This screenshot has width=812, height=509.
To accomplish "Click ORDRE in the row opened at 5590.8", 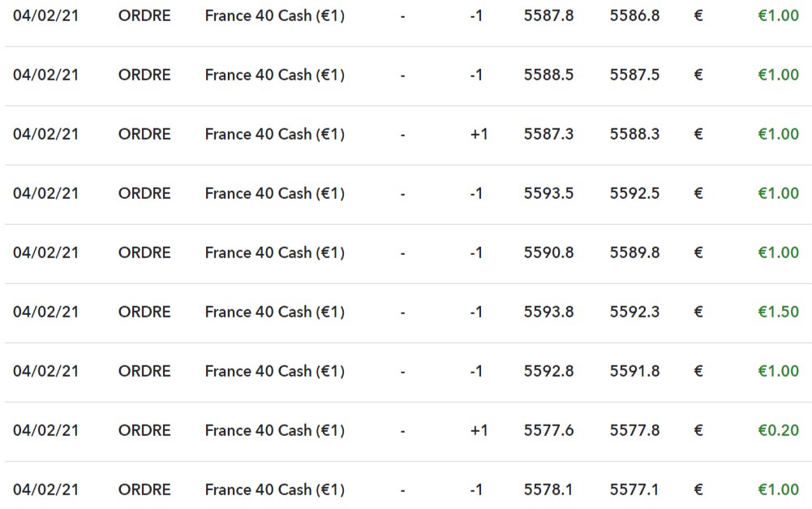I will (144, 252).
